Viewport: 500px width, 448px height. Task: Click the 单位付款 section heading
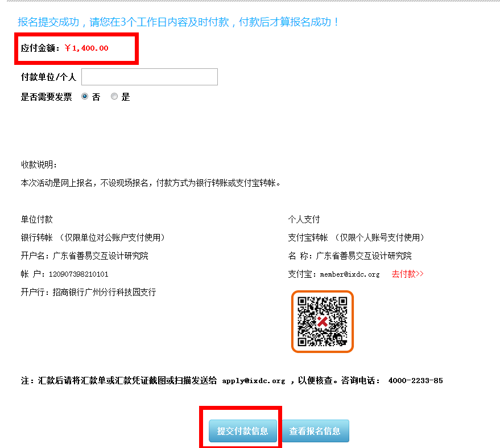click(37, 219)
